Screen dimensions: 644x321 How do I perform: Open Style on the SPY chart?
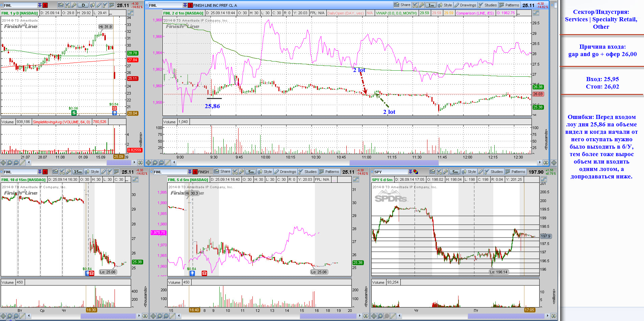pos(469,172)
